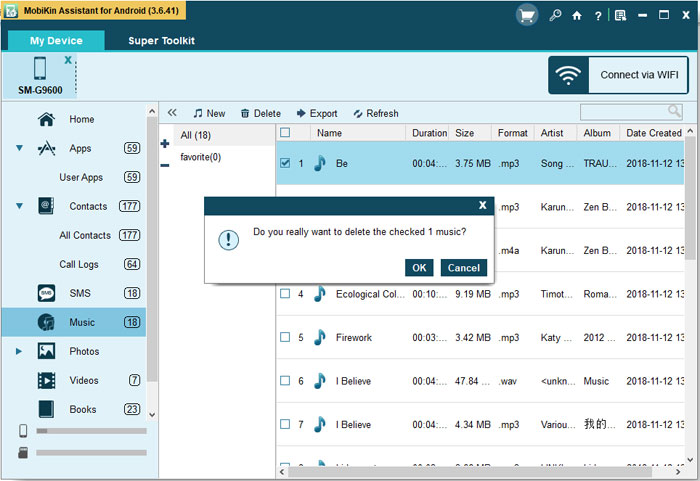Select Call Logs in sidebar

(79, 264)
